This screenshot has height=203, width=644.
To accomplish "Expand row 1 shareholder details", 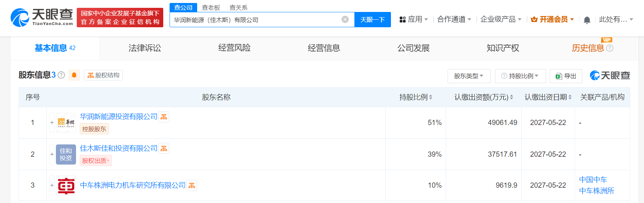I will point(52,122).
